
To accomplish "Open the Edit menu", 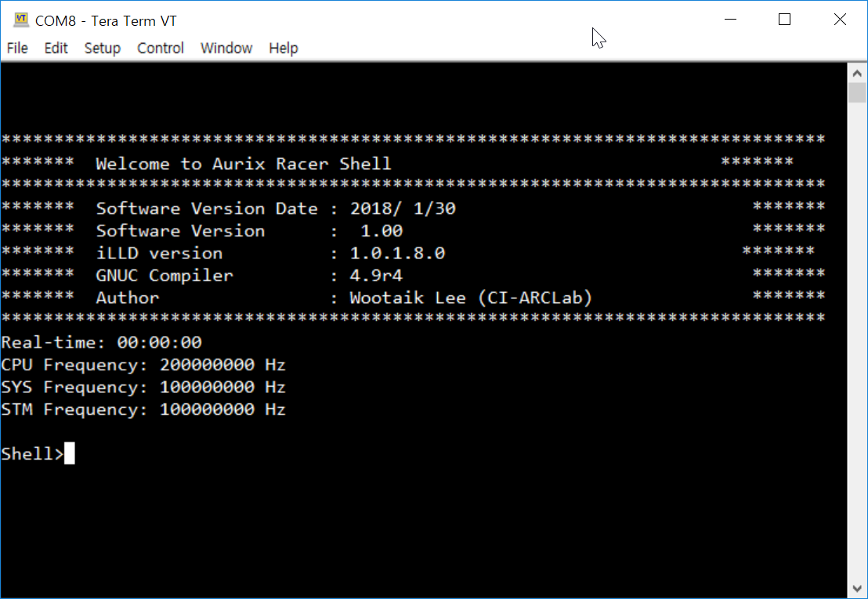I will pyautogui.click(x=56, y=48).
